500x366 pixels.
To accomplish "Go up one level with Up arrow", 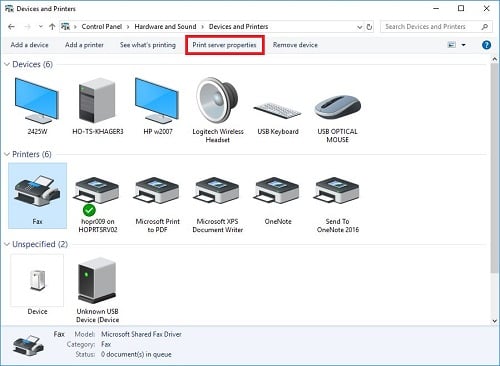I will 52,27.
